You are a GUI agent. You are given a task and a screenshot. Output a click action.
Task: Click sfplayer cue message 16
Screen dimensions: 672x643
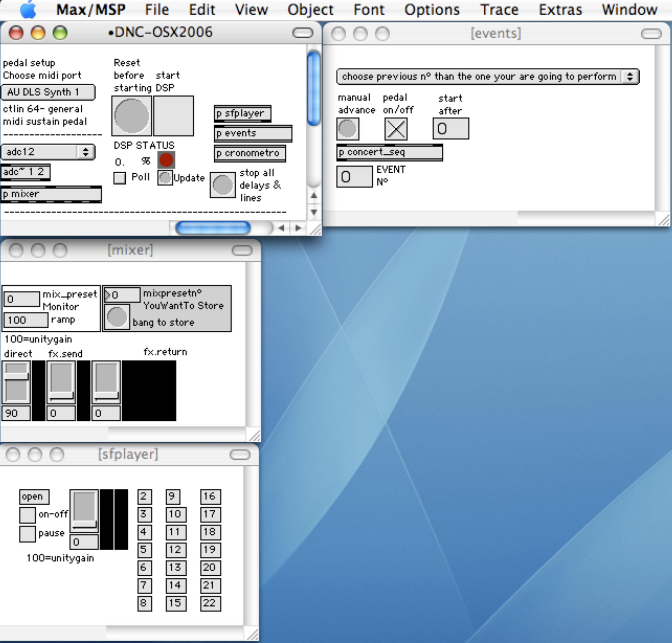(x=211, y=497)
